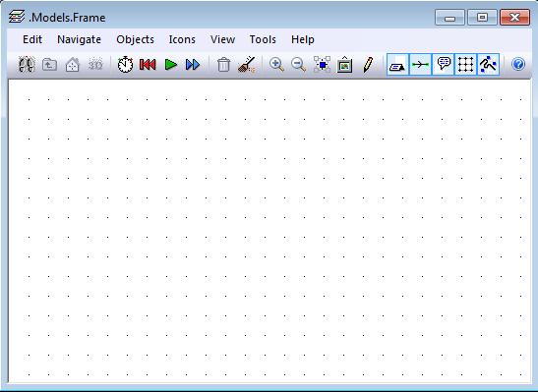Close the .Models.Frame window
Image resolution: width=538 pixels, height=392 pixels.
tap(514, 18)
